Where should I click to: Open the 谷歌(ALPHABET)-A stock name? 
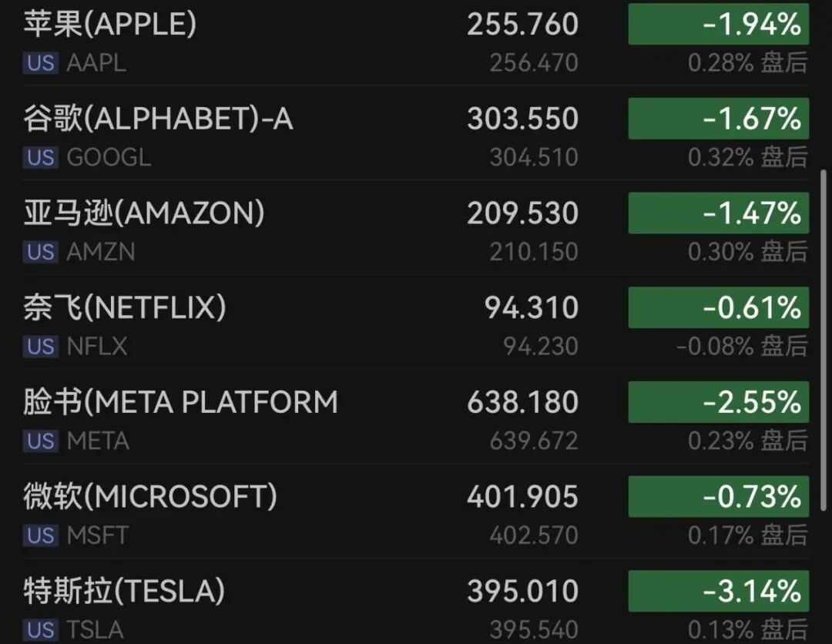coord(158,119)
